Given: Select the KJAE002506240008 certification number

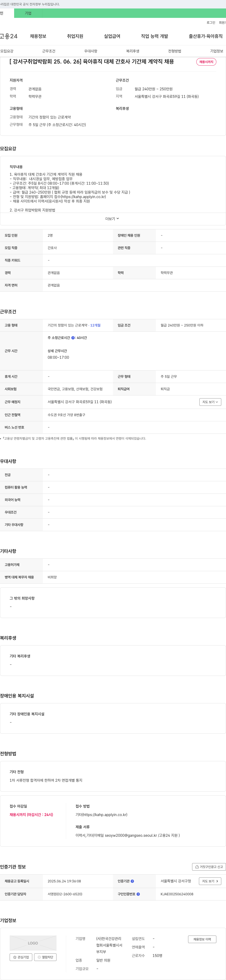Looking at the screenshot, I should point(177,894).
